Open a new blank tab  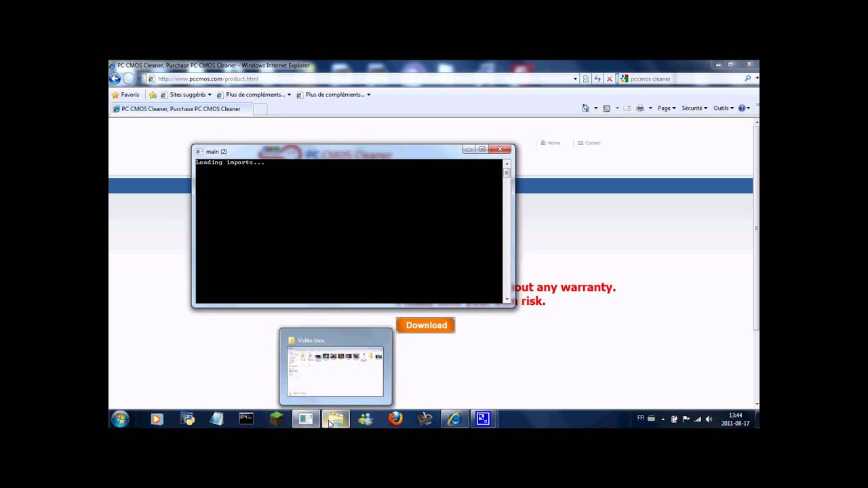(260, 109)
